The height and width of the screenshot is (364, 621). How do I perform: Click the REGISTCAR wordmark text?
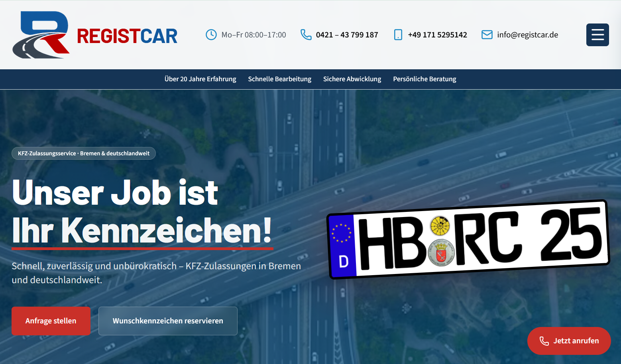127,36
